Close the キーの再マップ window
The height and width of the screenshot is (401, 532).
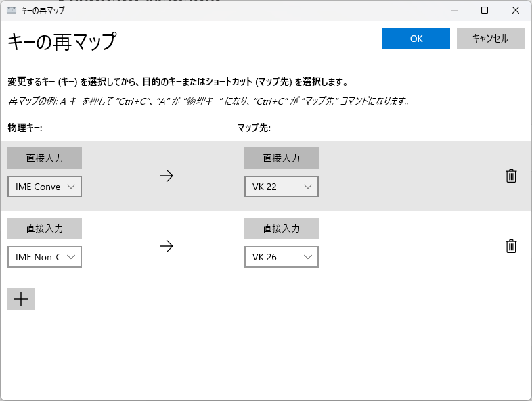(516, 10)
